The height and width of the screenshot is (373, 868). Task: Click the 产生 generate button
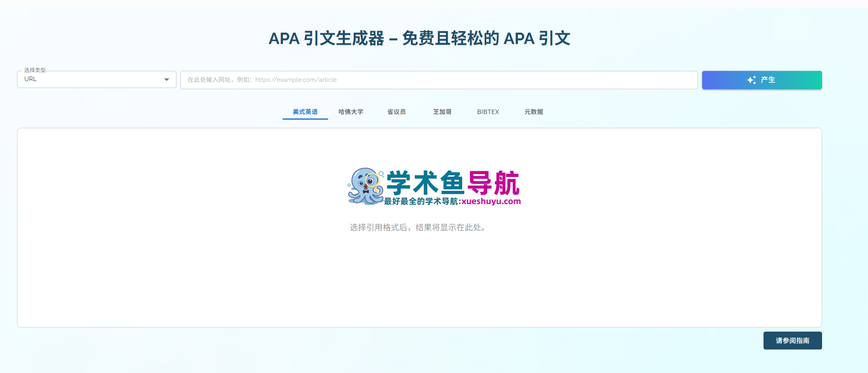click(762, 80)
